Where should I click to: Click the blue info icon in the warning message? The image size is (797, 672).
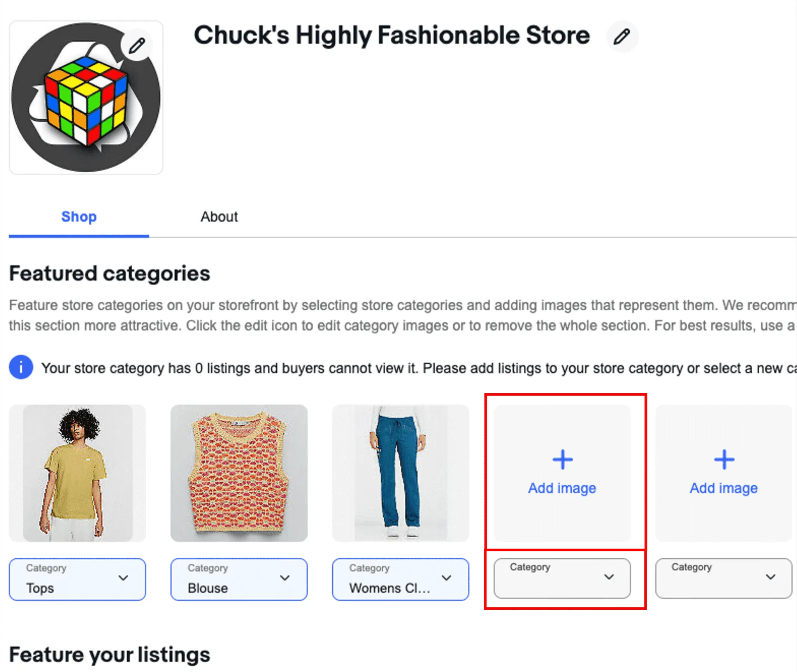(x=20, y=368)
